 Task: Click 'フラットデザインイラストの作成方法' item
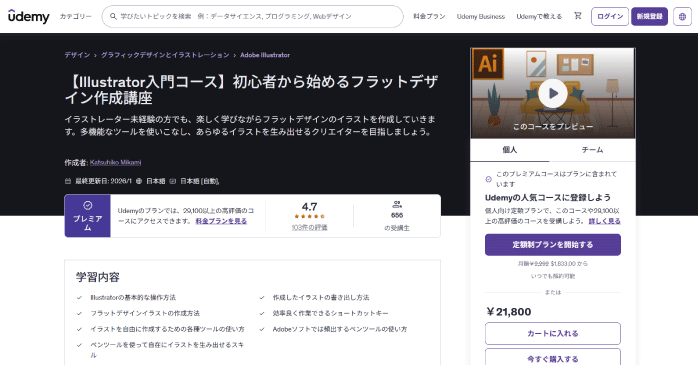(145, 313)
